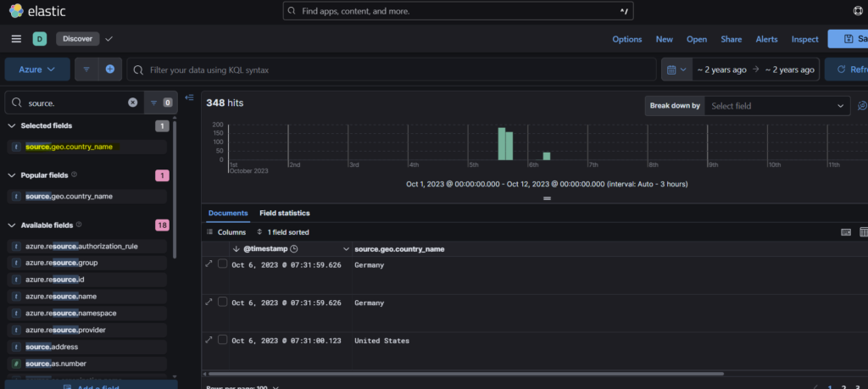The height and width of the screenshot is (389, 868).
Task: Open the Break down by field selector
Action: click(777, 106)
